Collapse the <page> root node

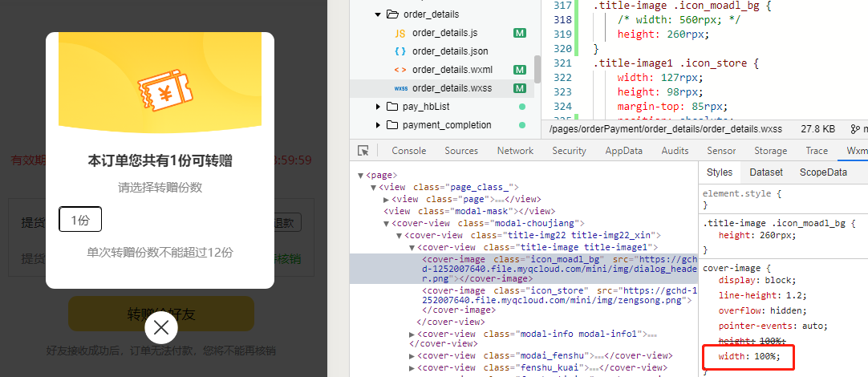point(361,175)
